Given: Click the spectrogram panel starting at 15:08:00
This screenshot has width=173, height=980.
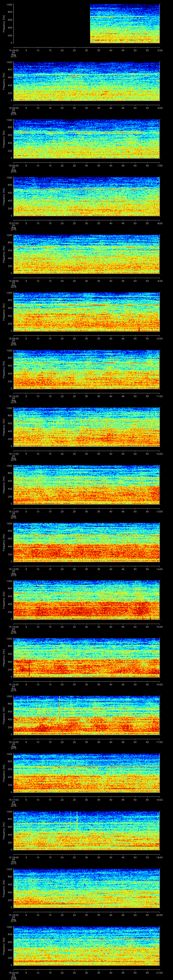Looking at the screenshot, I should click(87, 254).
